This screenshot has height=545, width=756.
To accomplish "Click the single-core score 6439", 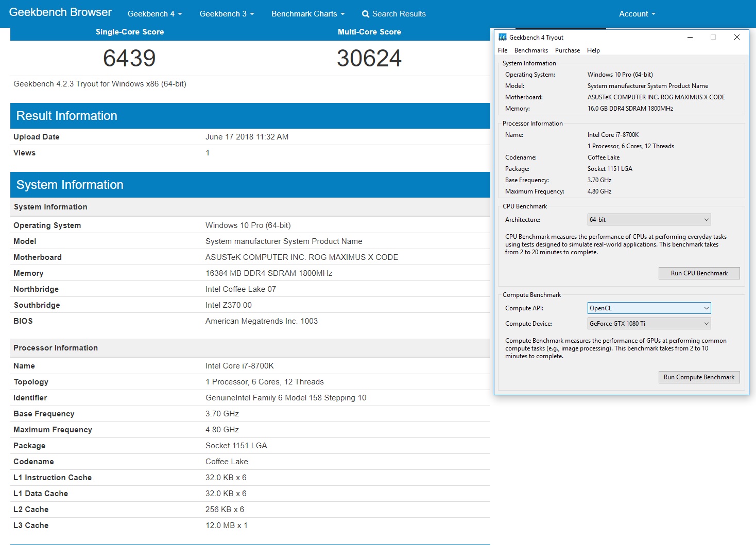I will click(129, 58).
